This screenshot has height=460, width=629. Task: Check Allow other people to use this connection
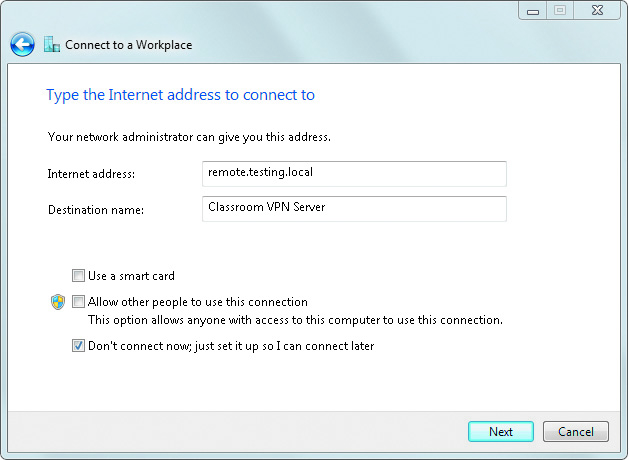point(78,302)
